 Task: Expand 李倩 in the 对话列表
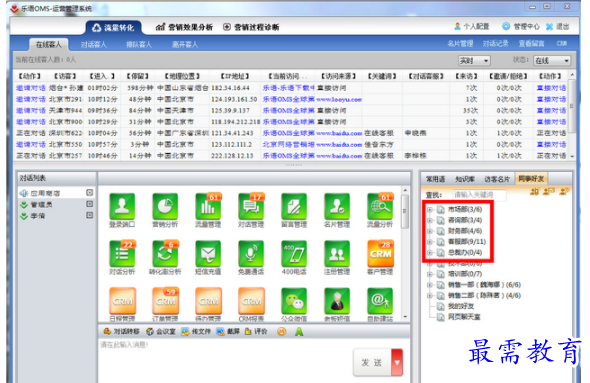tap(90, 215)
